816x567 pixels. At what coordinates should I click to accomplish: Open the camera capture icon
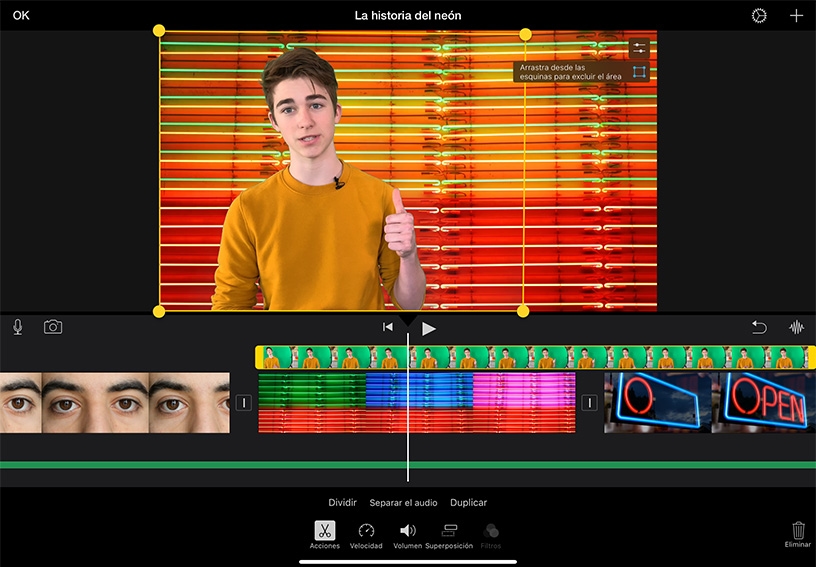[53, 327]
